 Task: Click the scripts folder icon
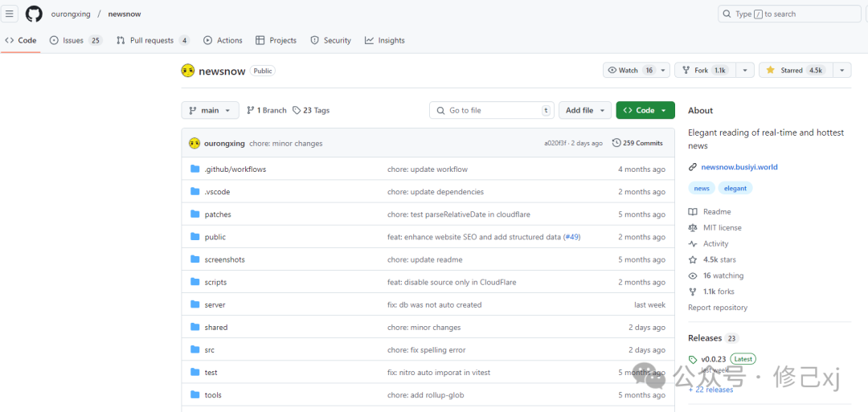click(x=194, y=282)
